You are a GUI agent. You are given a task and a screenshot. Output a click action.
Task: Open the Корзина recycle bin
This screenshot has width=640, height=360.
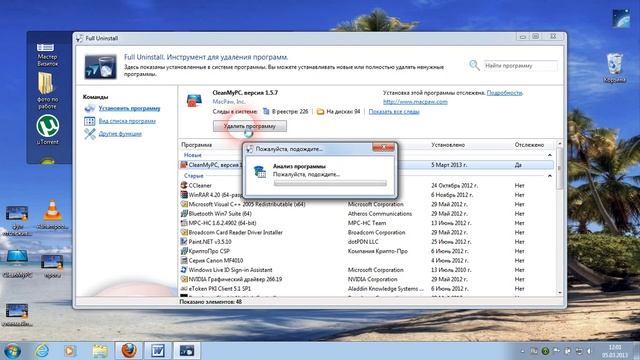click(615, 68)
